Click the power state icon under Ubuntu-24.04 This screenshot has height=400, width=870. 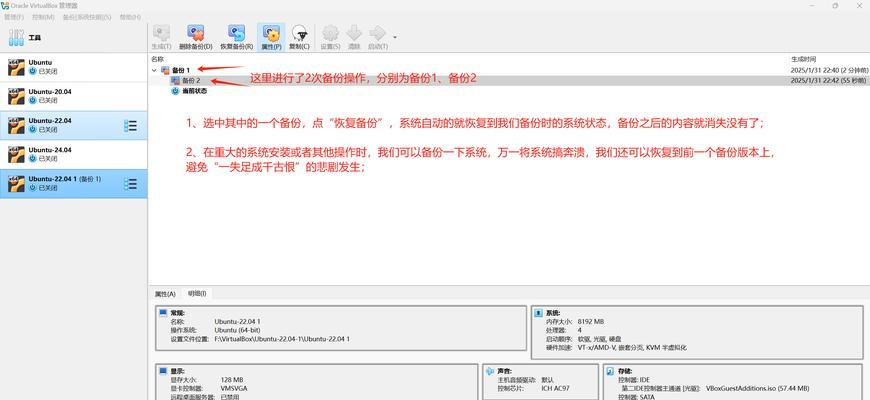click(x=32, y=159)
